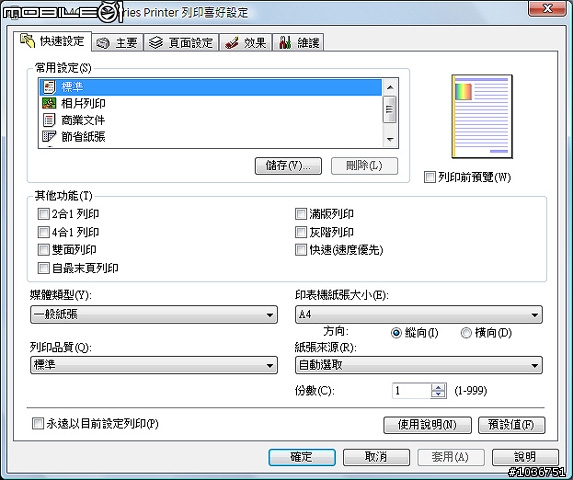Click the 標準 profile icon in list
This screenshot has height=480, width=573.
pos(49,87)
